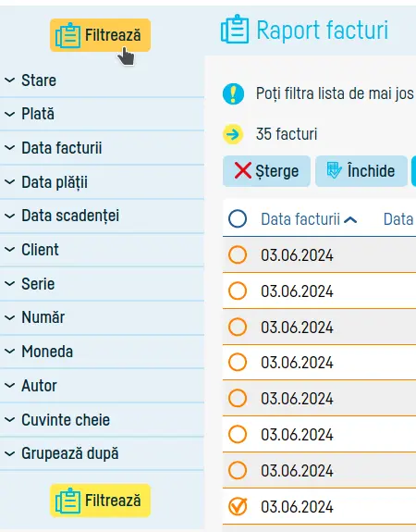Viewport: 416px width, 532px height.
Task: Click the Șterge button
Action: pos(266,171)
